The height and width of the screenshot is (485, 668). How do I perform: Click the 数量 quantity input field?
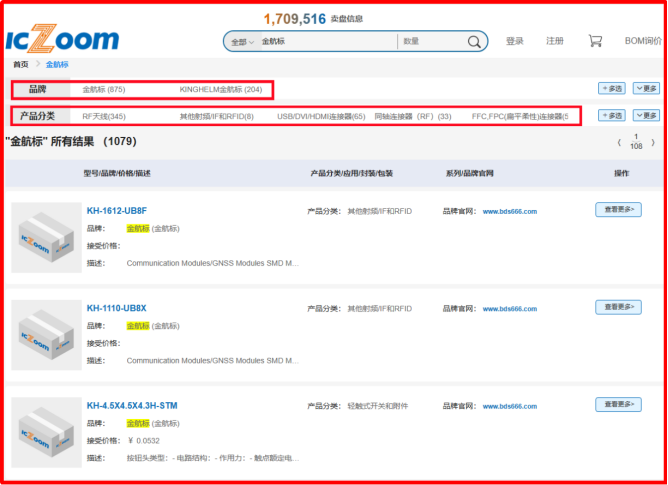click(428, 42)
